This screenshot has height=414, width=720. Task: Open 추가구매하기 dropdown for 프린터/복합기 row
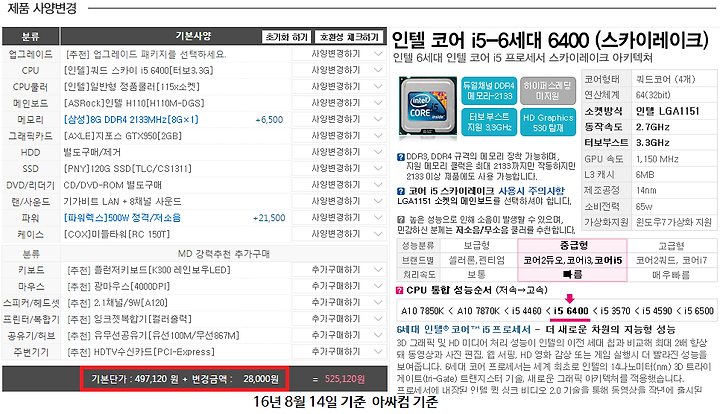339,319
